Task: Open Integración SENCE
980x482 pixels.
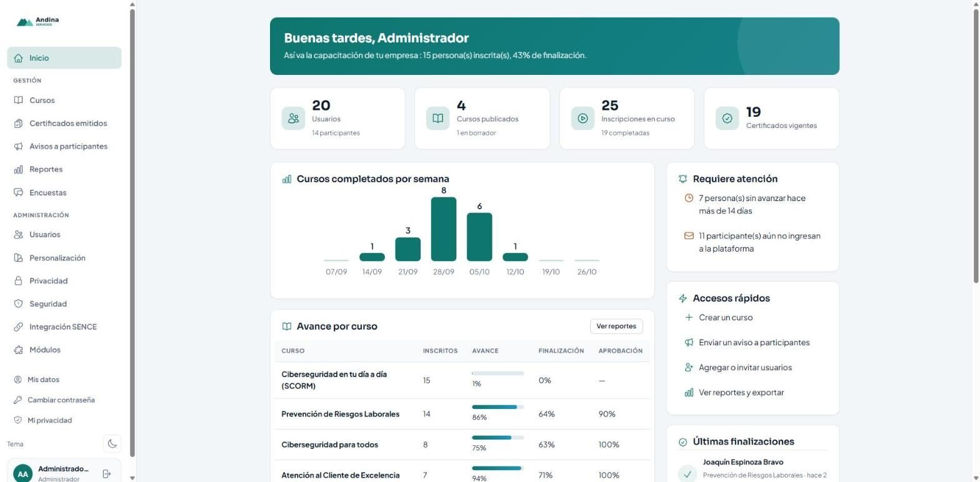Action: [64, 327]
